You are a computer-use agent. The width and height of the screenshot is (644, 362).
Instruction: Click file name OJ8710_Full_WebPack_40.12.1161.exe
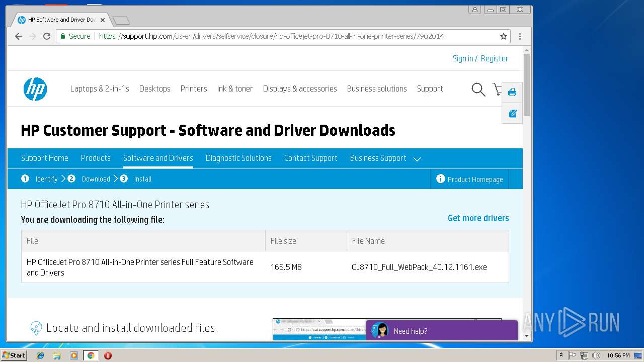pos(419,267)
